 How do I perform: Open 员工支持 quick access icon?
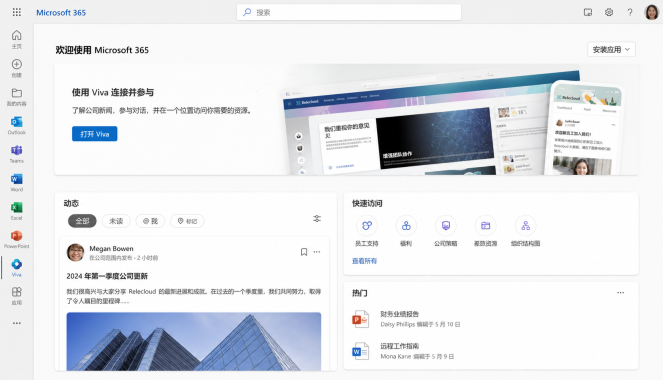point(367,226)
